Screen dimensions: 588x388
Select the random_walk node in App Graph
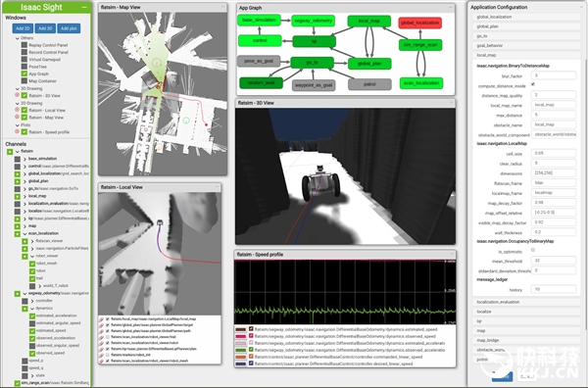261,83
